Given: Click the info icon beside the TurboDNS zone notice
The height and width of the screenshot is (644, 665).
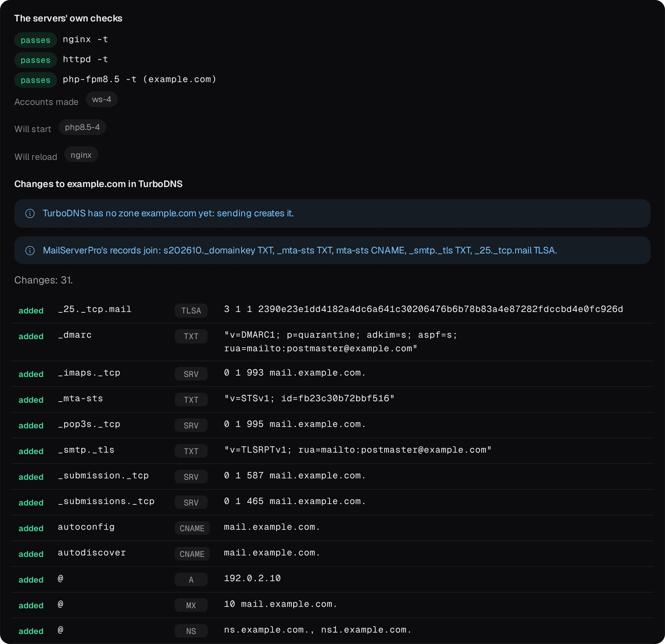Looking at the screenshot, I should 30,213.
